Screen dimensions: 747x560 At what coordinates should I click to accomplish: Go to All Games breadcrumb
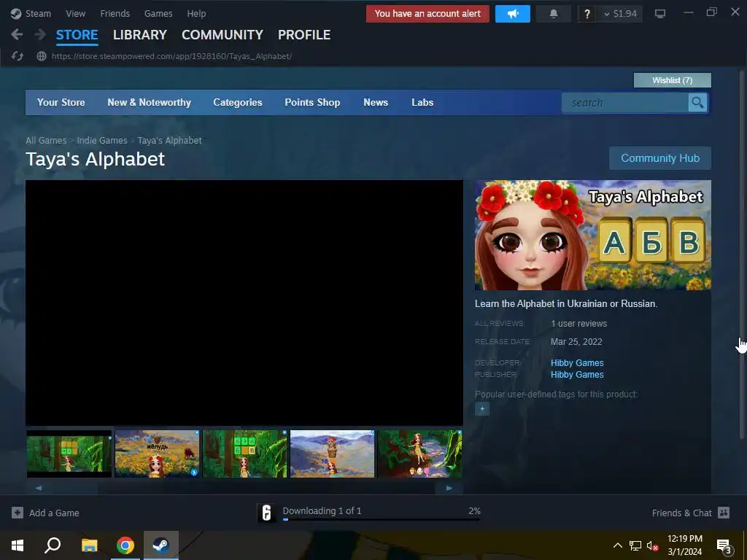click(x=46, y=141)
